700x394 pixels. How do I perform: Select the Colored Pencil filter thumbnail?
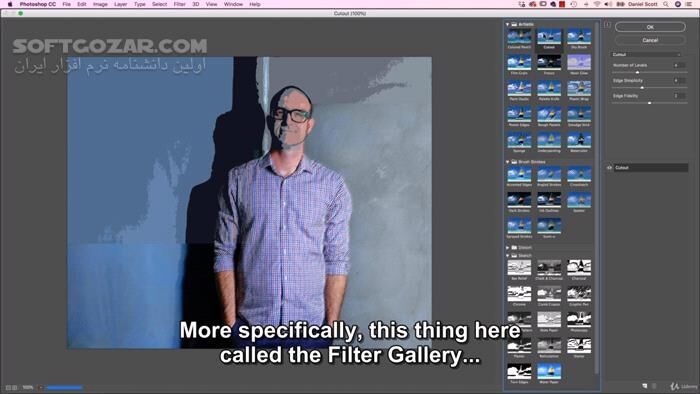(x=519, y=37)
